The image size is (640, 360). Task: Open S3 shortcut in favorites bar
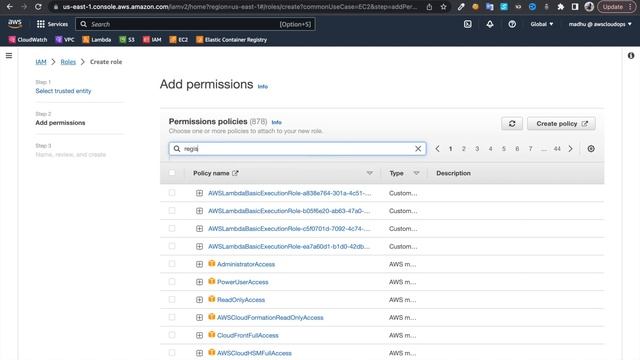pyautogui.click(x=127, y=40)
